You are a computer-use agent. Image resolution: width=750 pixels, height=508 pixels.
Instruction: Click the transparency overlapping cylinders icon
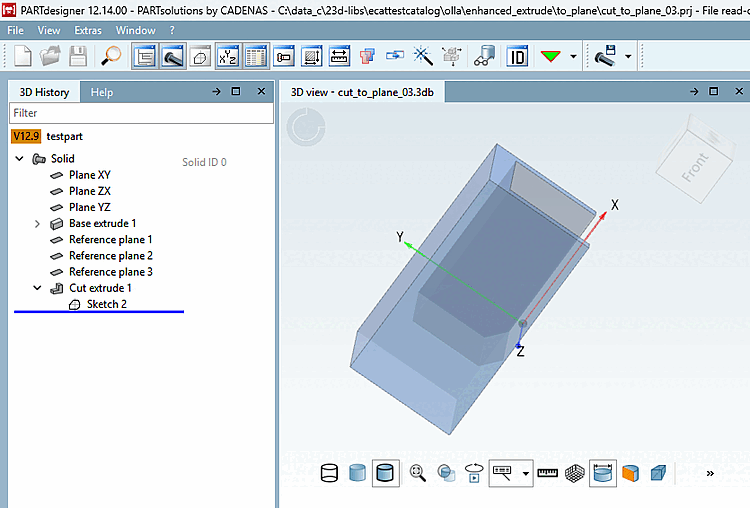click(x=446, y=473)
